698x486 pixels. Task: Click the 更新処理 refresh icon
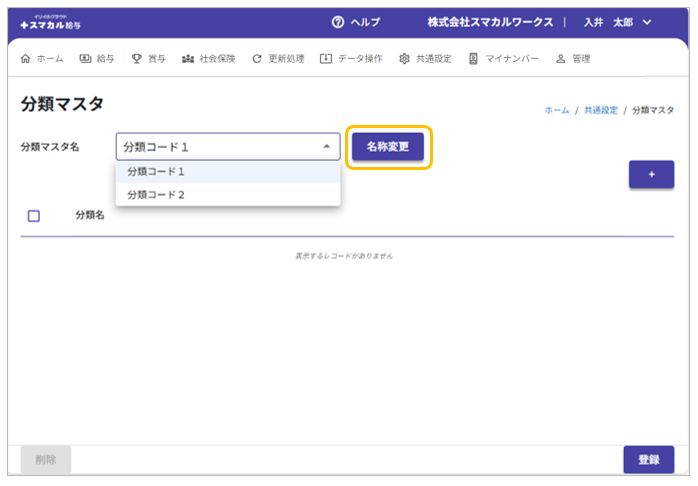[x=257, y=59]
